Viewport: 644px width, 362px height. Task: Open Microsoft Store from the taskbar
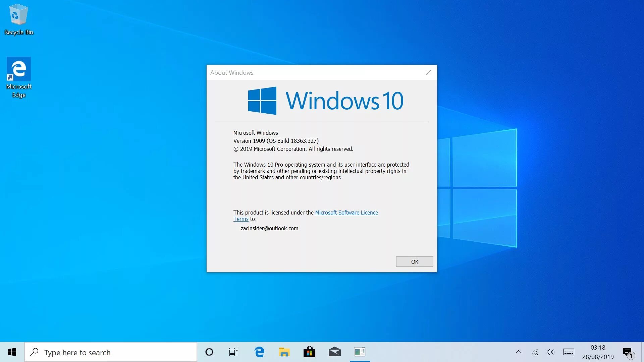click(309, 352)
